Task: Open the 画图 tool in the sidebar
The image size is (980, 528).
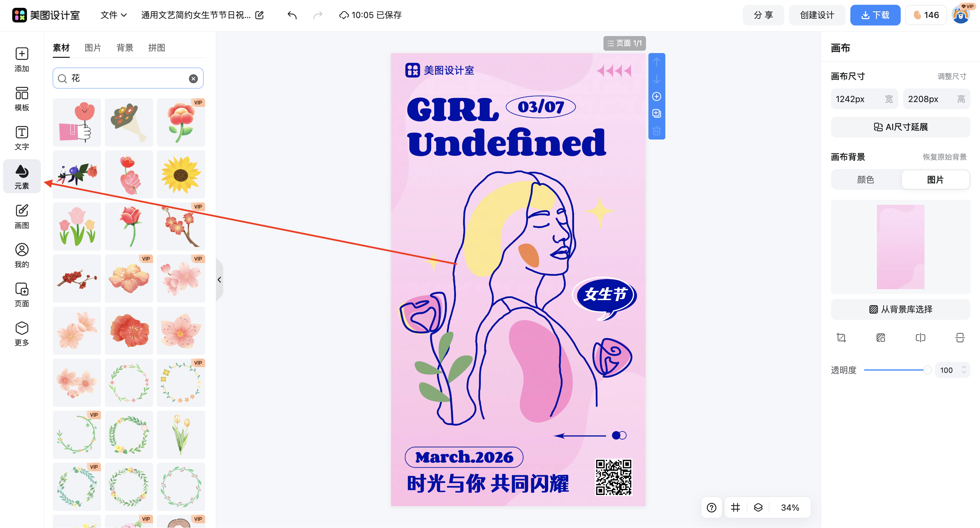Action: click(22, 216)
